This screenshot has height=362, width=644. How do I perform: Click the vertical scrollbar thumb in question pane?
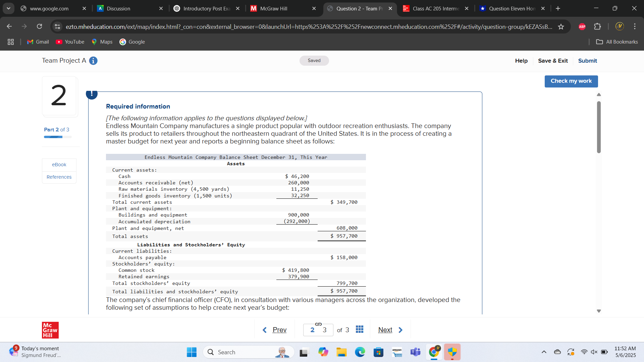tap(599, 127)
